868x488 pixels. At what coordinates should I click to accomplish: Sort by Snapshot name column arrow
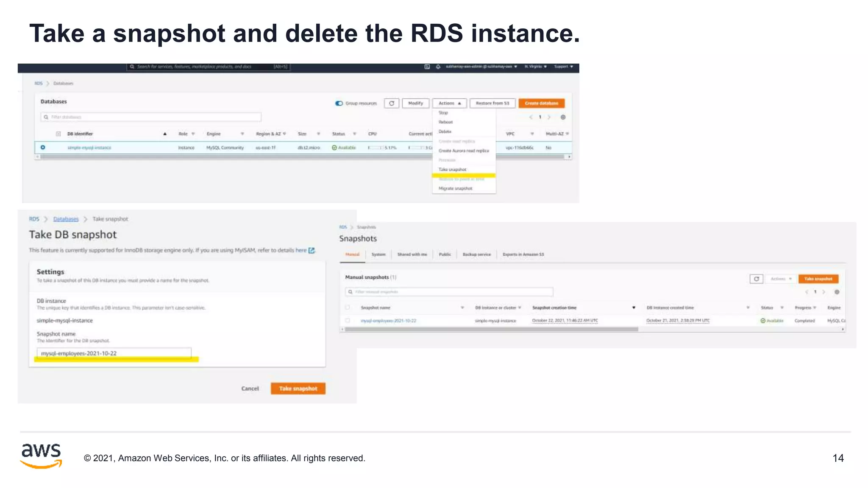click(462, 308)
